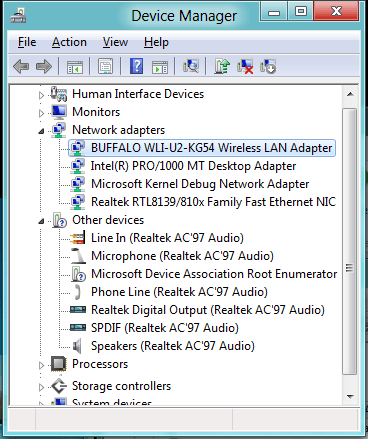Screen dimensions: 368x439
Task: Click the Line In audio jack icon
Action: [x=78, y=238]
